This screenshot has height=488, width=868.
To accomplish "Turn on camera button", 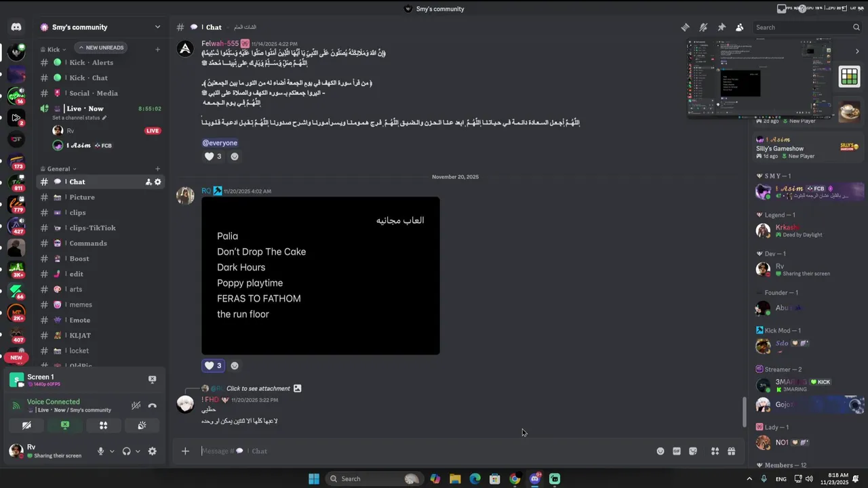I will 26,426.
